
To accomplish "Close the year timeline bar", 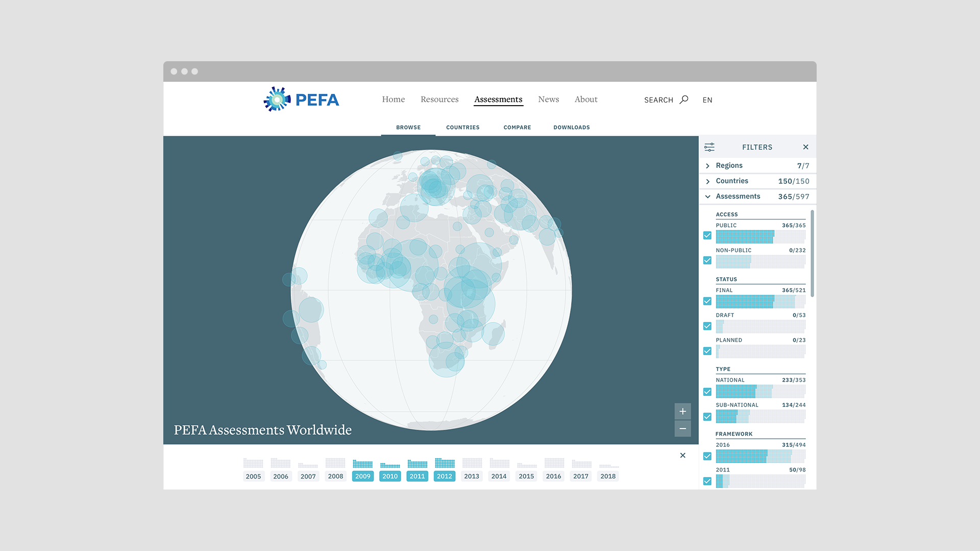I will tap(682, 456).
